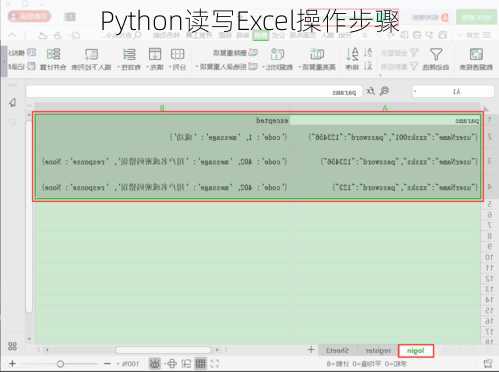
Task: Select the params header cell
Action: click(x=385, y=121)
